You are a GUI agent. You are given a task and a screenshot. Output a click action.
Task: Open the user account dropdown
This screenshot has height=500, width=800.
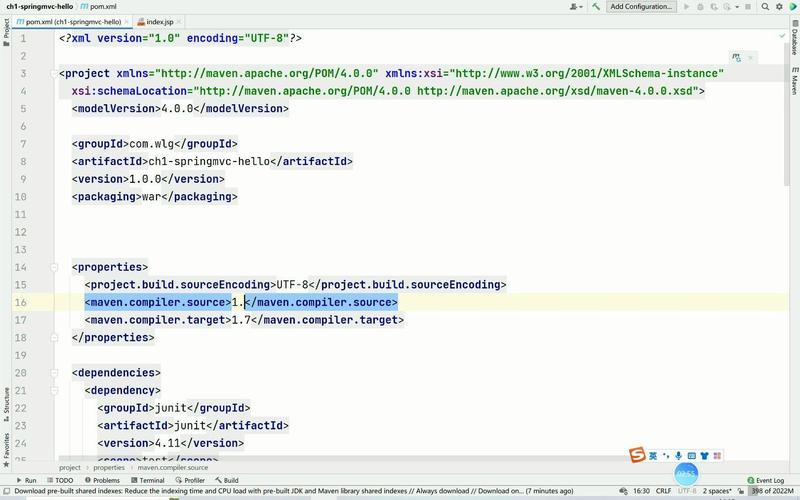pyautogui.click(x=576, y=7)
